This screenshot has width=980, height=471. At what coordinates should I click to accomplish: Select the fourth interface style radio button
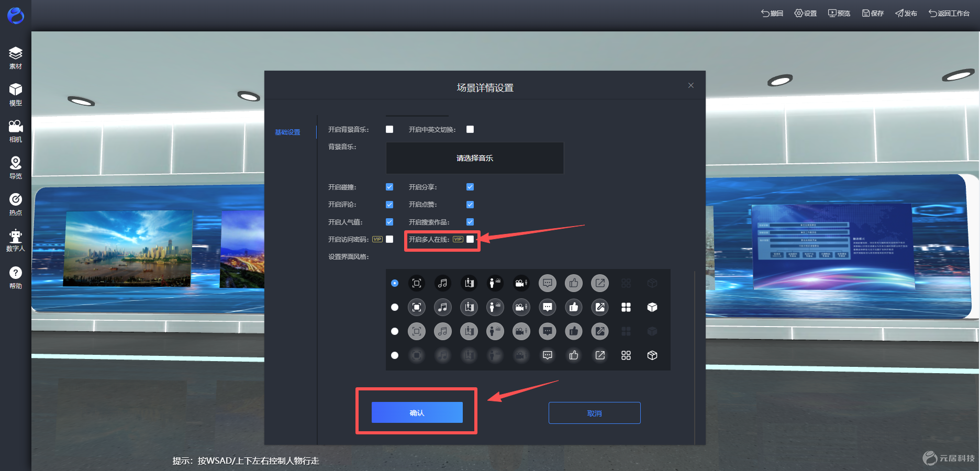[x=395, y=355]
